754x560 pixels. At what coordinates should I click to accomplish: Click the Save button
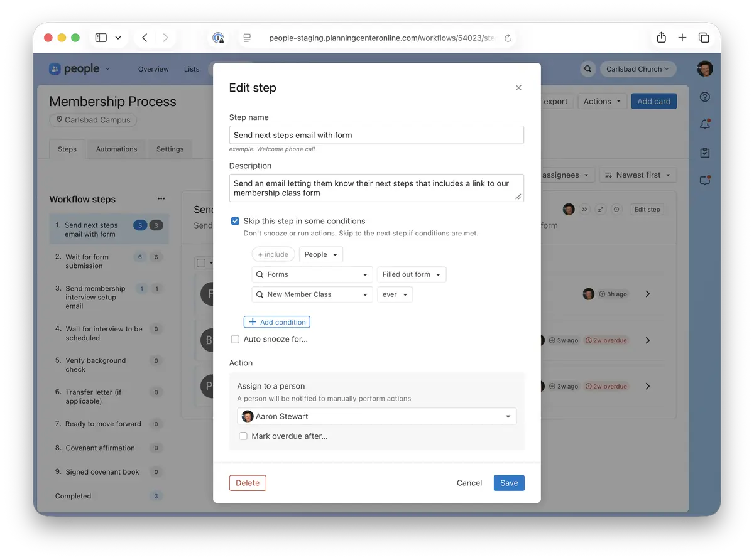pos(509,483)
